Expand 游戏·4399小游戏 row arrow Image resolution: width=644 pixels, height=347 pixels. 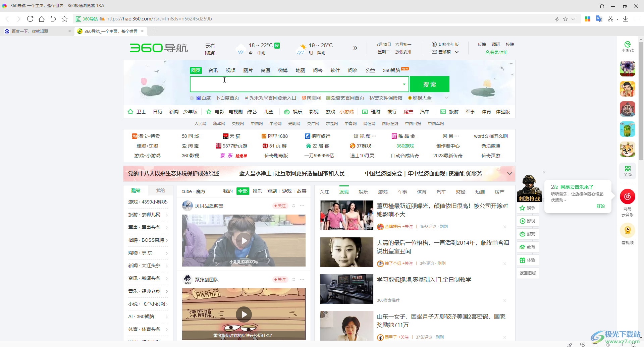[x=167, y=202]
